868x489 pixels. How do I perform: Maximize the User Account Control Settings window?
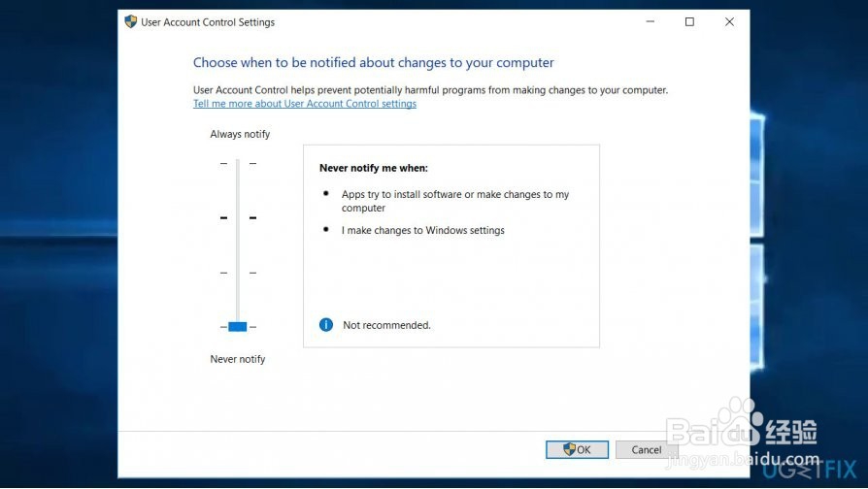pyautogui.click(x=689, y=21)
